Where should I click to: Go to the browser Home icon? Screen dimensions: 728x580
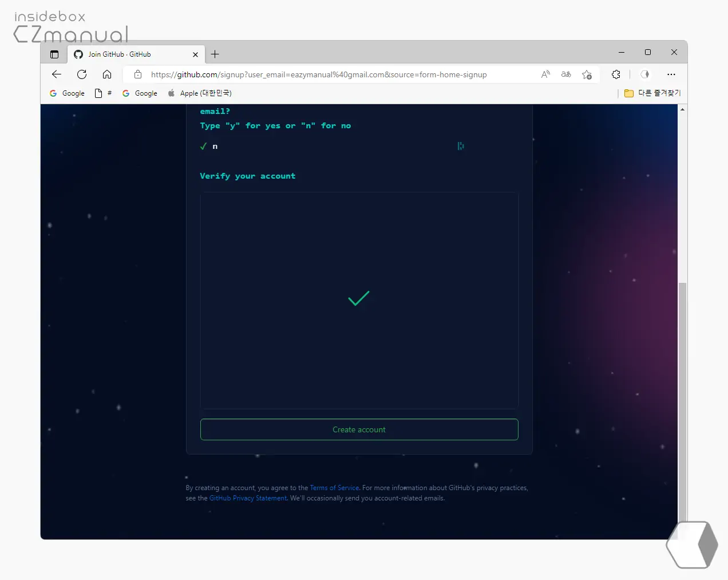tap(107, 74)
